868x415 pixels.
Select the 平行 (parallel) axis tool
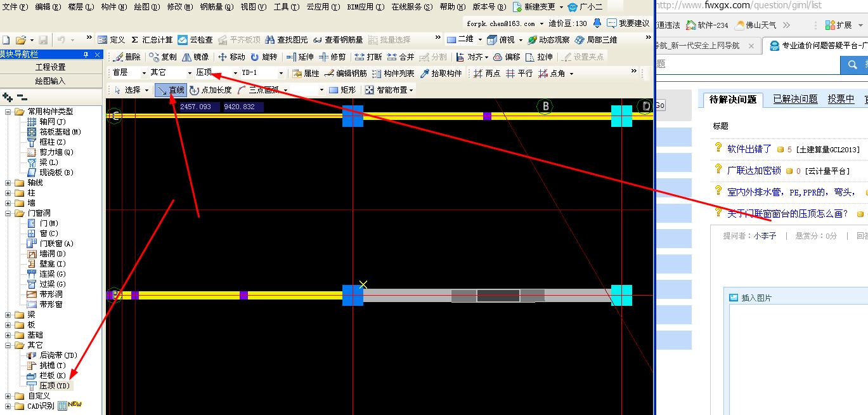click(519, 74)
